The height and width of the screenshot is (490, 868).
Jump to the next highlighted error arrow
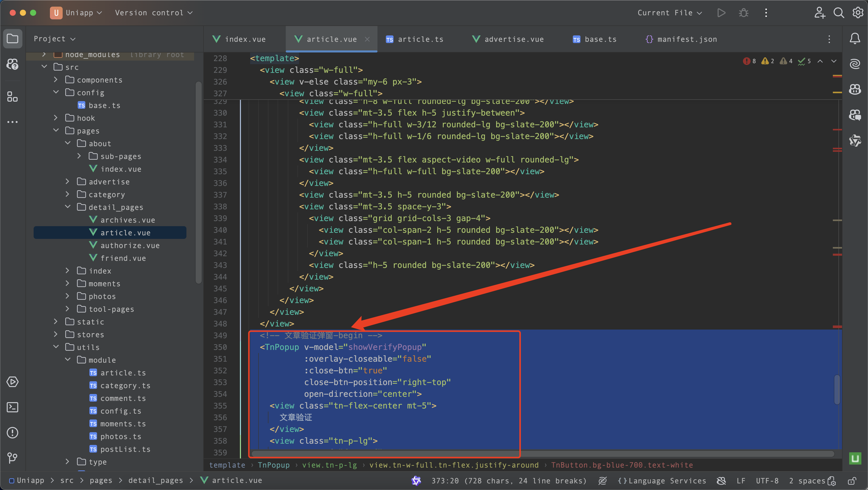point(834,61)
